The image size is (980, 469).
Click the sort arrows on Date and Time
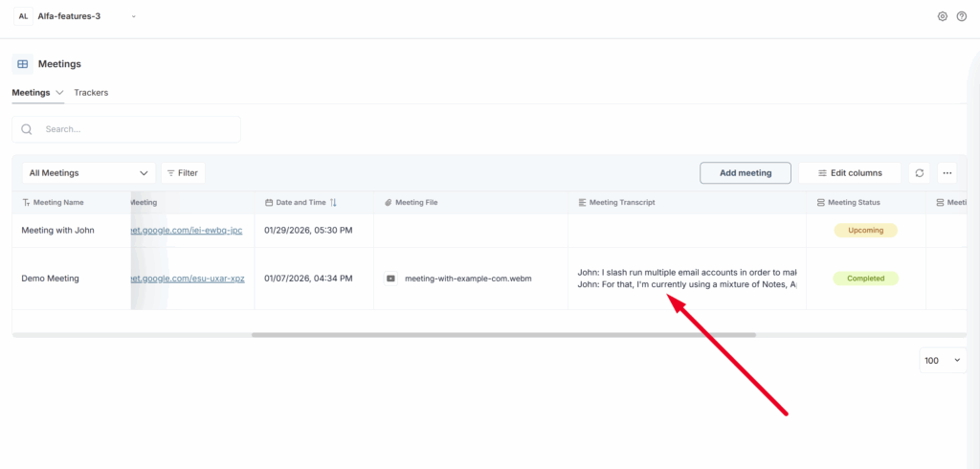333,203
